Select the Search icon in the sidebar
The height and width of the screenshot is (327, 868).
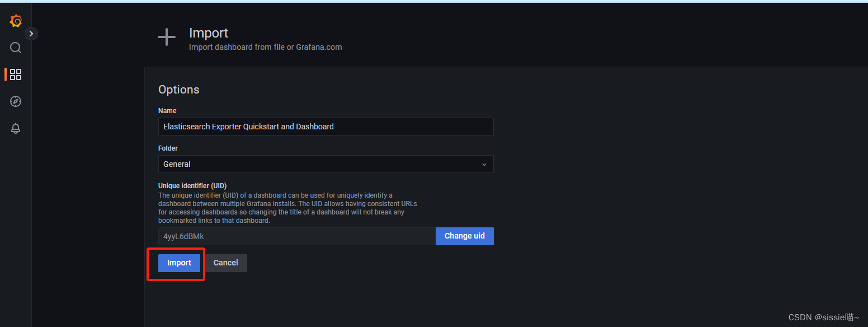[15, 48]
